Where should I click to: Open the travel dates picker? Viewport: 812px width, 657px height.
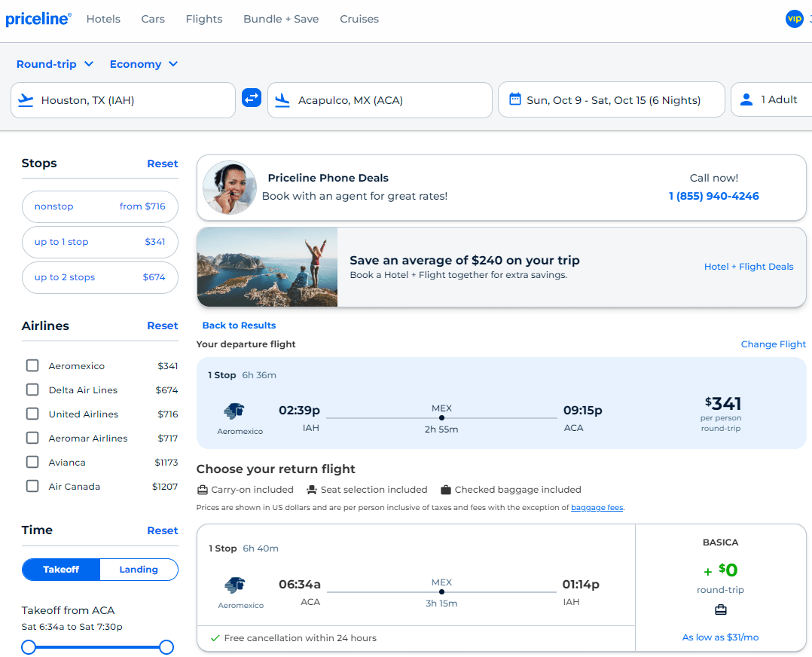[611, 99]
